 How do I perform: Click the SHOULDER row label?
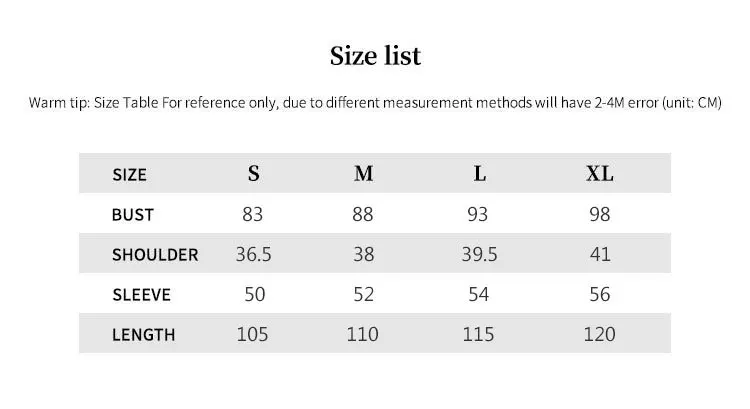155,255
